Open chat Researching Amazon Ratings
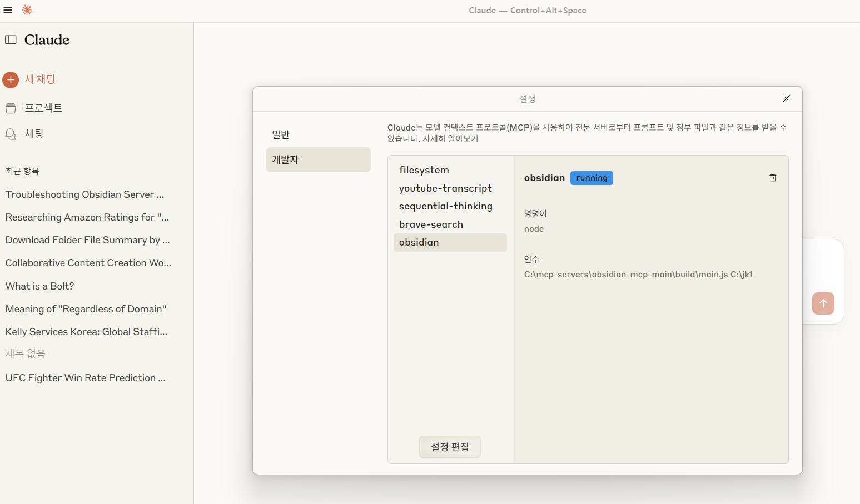 [87, 217]
